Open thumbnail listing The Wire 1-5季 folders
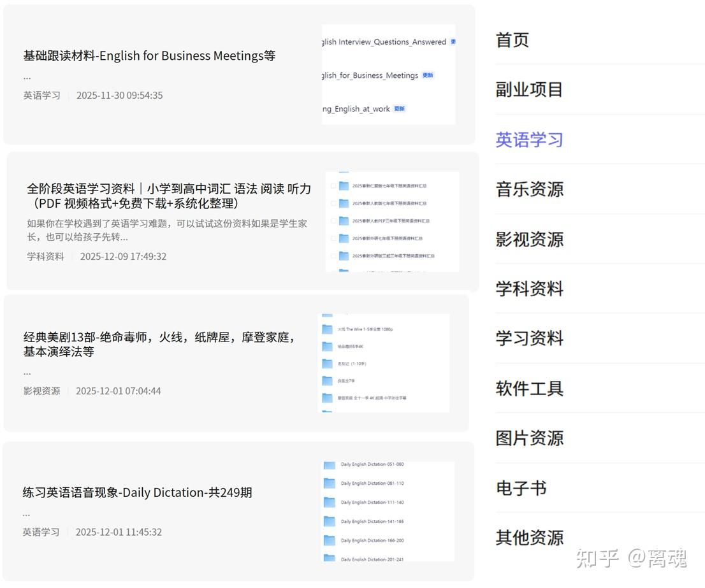 pos(384,363)
